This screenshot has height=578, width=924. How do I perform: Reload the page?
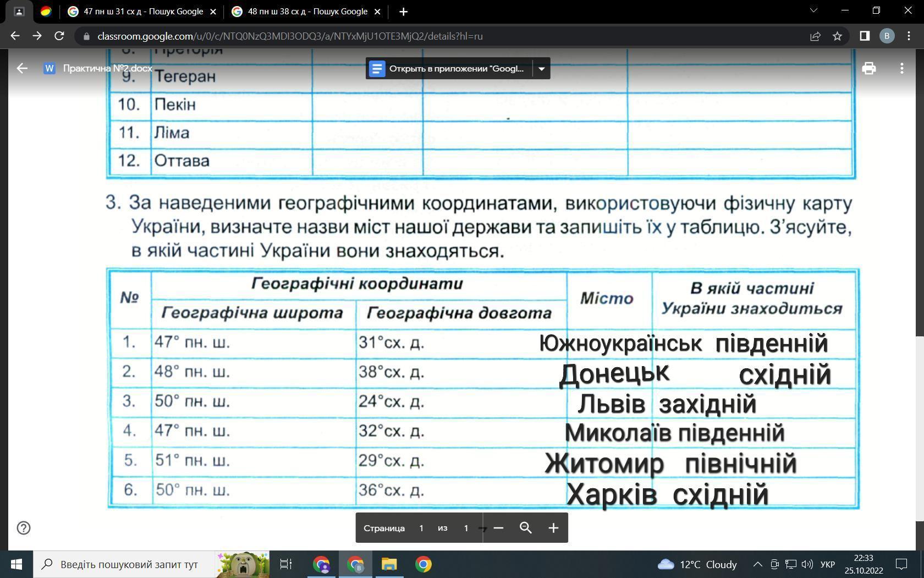tap(59, 36)
